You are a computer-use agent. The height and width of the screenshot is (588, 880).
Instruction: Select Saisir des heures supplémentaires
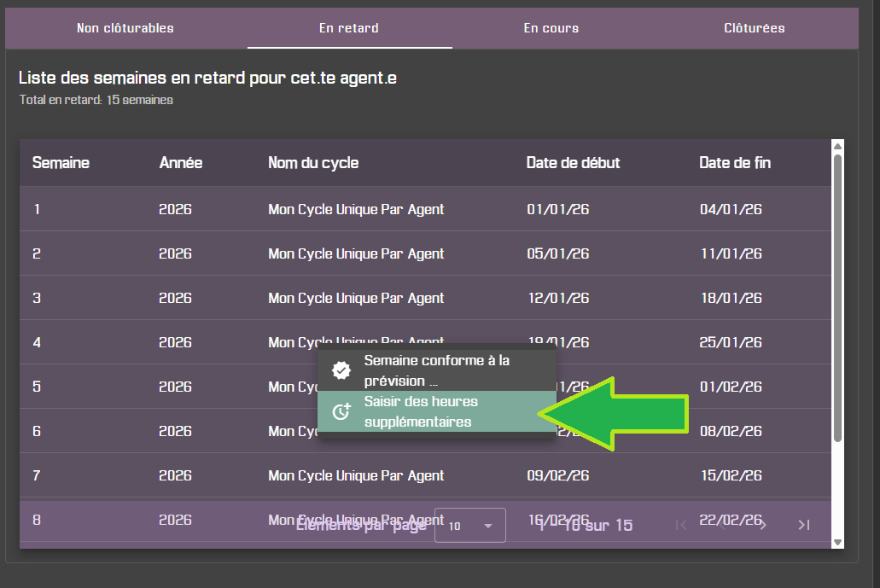(437, 411)
